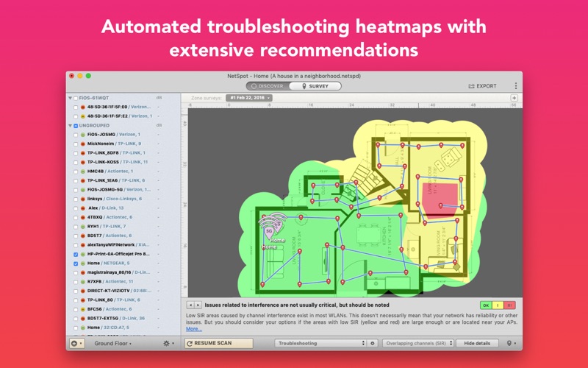Click the green signal icon of R7XFB

[x=83, y=282]
